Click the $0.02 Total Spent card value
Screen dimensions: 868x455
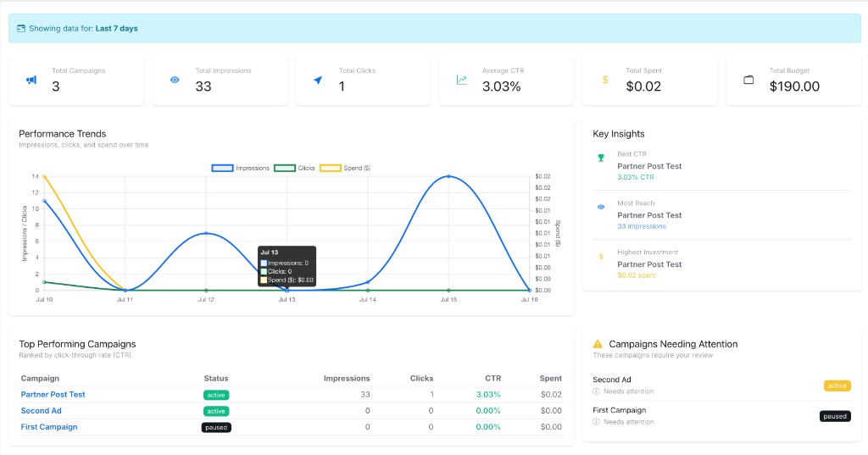[x=643, y=86]
